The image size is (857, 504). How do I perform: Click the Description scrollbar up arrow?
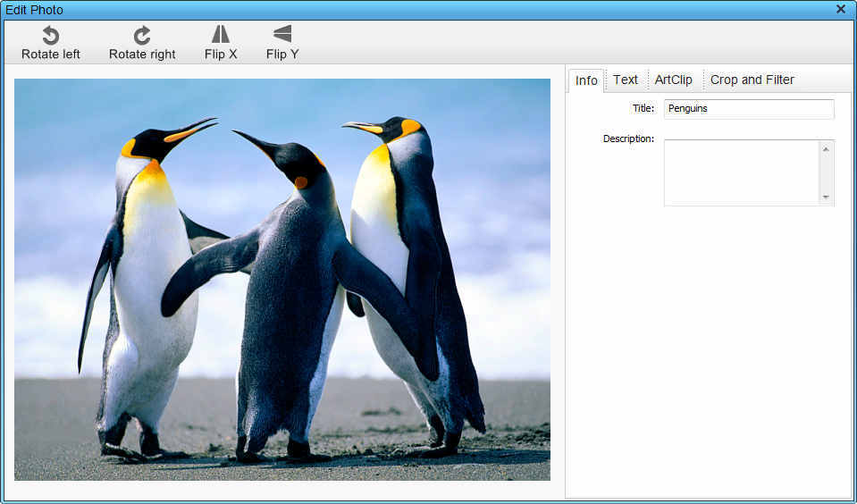(x=826, y=148)
